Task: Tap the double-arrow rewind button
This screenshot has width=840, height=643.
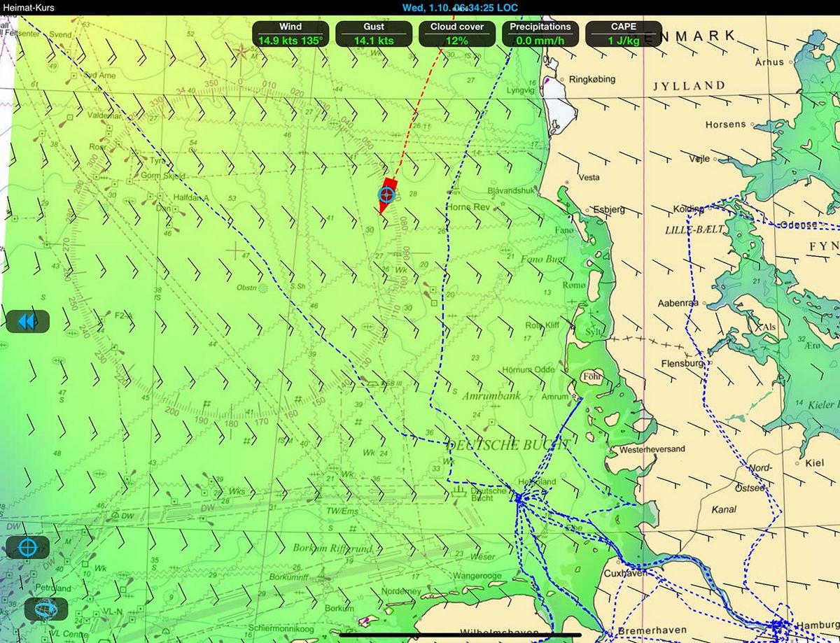Action: pyautogui.click(x=28, y=321)
